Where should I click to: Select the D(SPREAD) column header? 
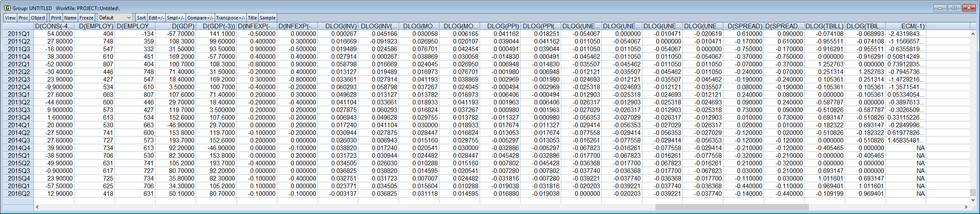744,26
